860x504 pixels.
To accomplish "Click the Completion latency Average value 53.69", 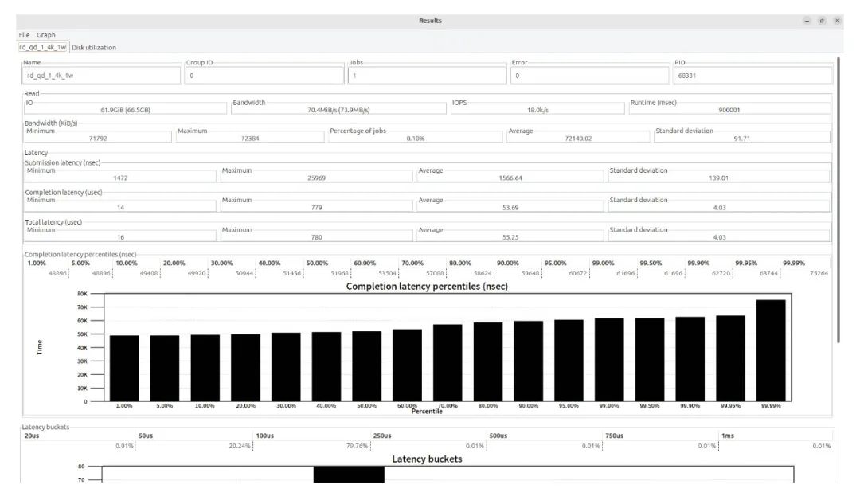I will tap(510, 208).
